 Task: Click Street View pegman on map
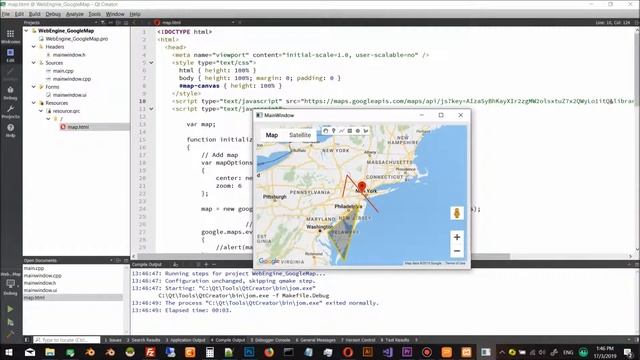(457, 213)
